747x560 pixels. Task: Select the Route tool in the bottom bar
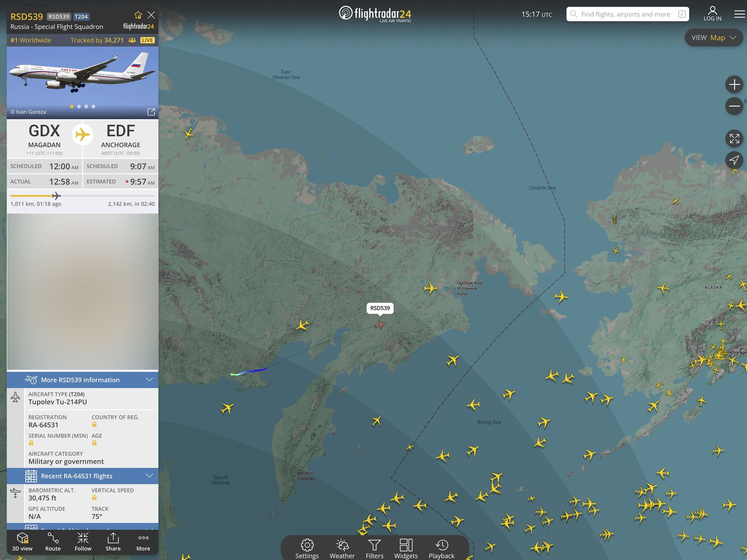click(x=53, y=542)
